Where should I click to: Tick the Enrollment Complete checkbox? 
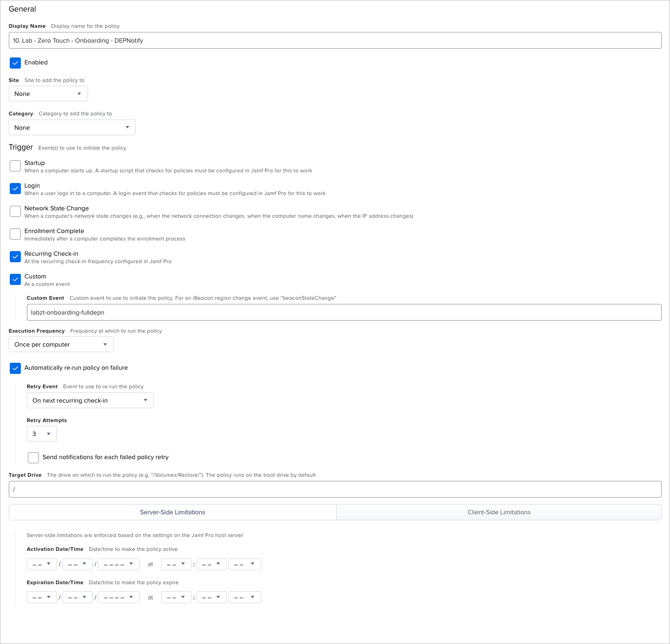coord(15,234)
